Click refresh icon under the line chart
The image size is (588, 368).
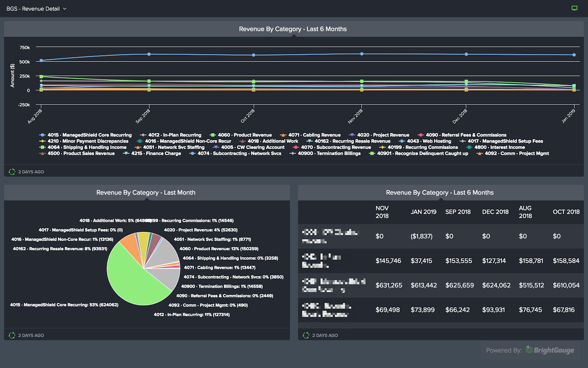pyautogui.click(x=12, y=171)
